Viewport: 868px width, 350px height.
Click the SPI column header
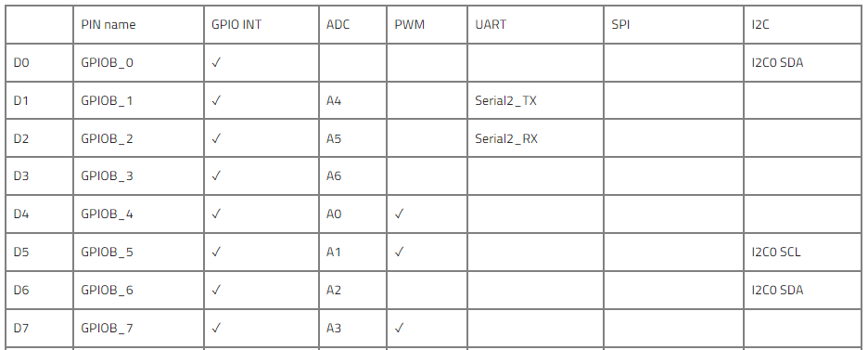(620, 25)
